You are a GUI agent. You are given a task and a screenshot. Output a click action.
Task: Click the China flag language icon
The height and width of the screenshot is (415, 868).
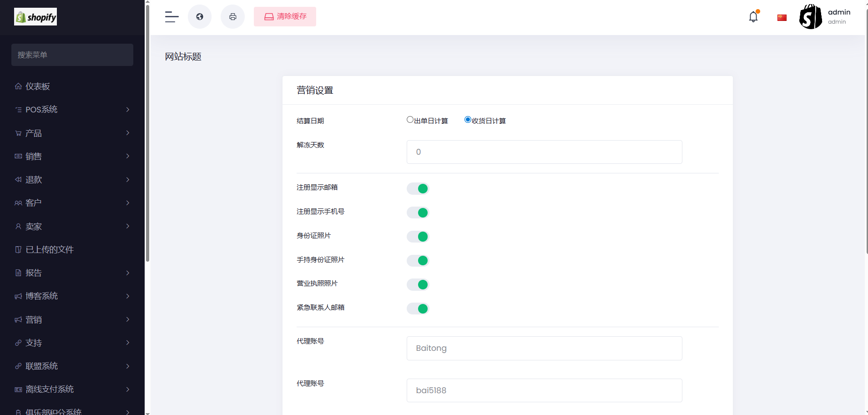(x=782, y=18)
